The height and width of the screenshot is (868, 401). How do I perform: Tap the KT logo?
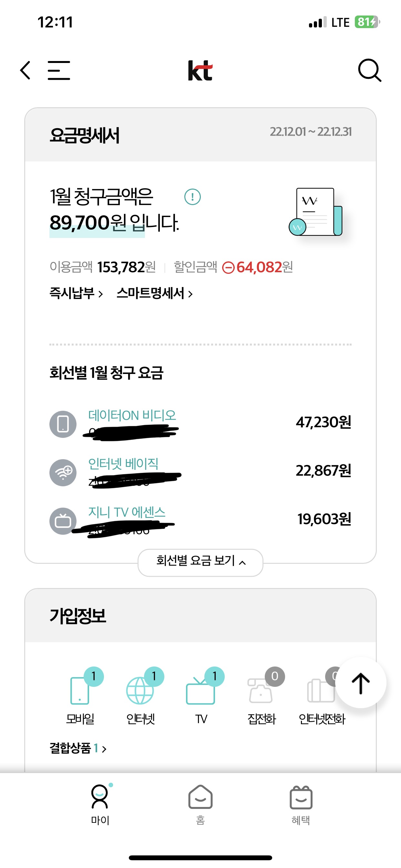coord(200,70)
